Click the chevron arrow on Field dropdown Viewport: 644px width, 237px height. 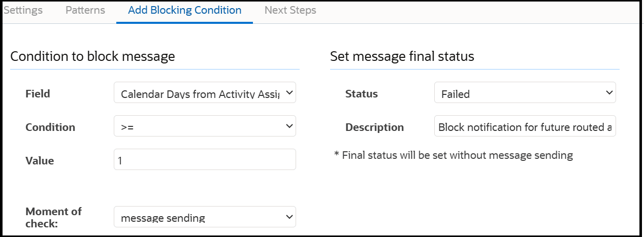point(289,93)
